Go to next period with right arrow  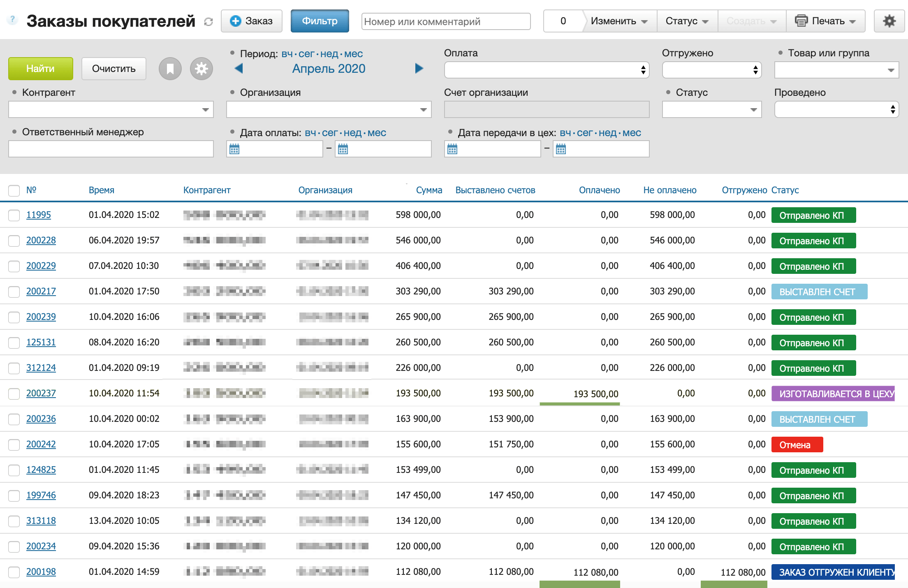pyautogui.click(x=419, y=68)
